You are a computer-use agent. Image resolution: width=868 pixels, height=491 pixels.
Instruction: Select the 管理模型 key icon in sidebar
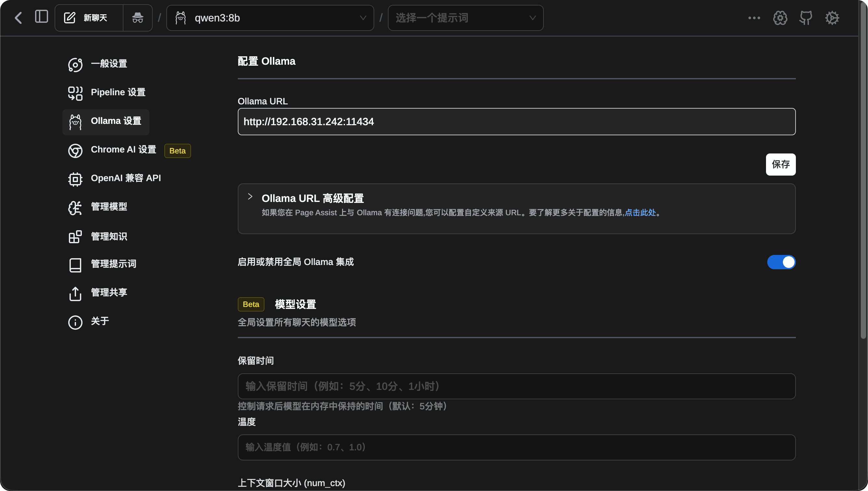click(x=75, y=208)
